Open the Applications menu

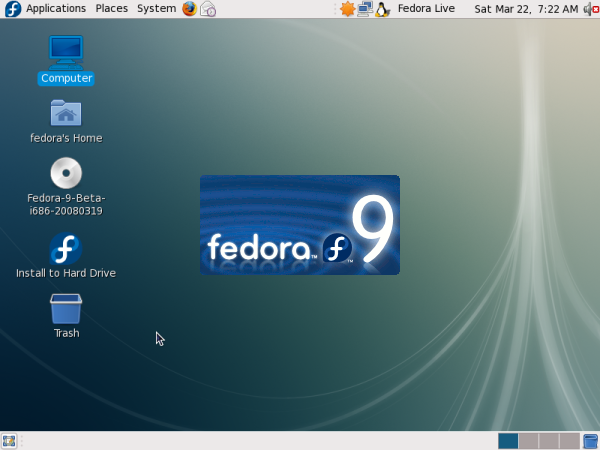56,8
